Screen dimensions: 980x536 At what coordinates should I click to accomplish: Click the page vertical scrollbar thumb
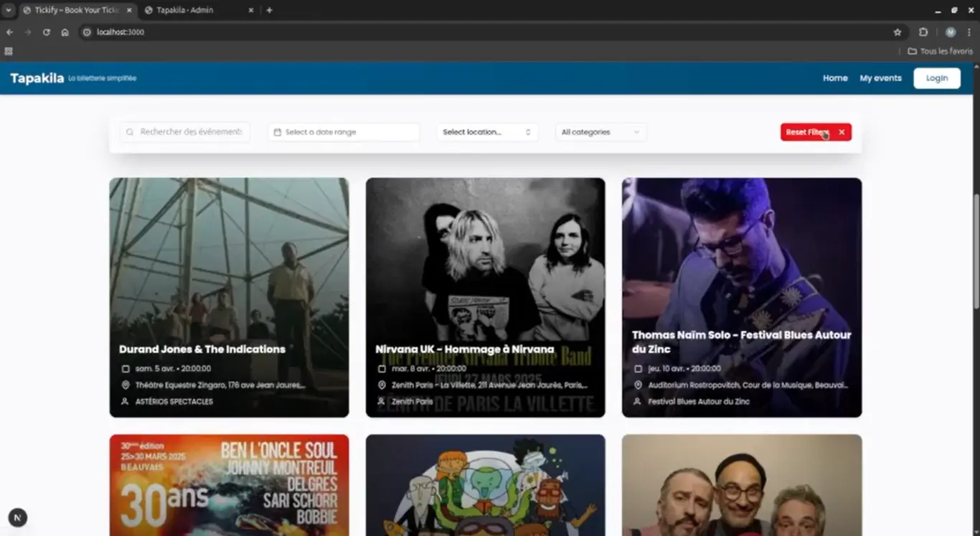point(976,251)
